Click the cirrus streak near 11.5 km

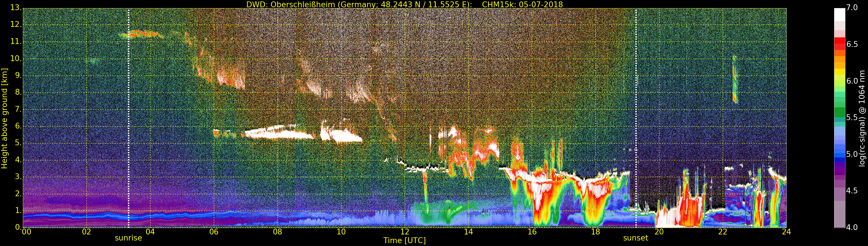[141, 34]
